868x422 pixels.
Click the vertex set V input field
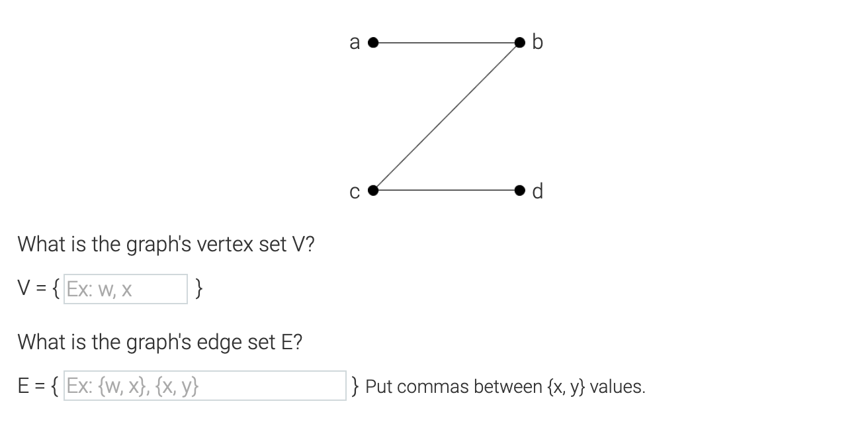[124, 288]
